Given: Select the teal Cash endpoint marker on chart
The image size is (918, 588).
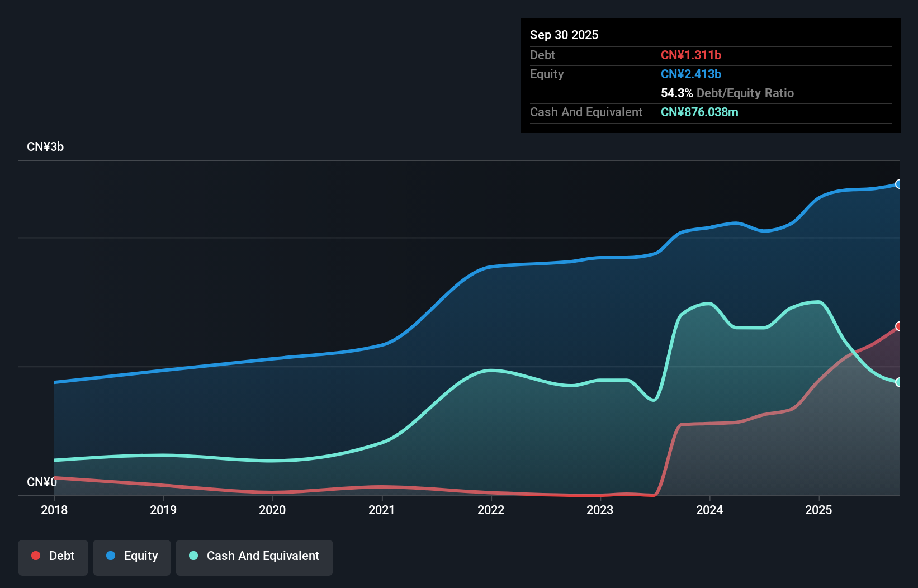Looking at the screenshot, I should 898,382.
